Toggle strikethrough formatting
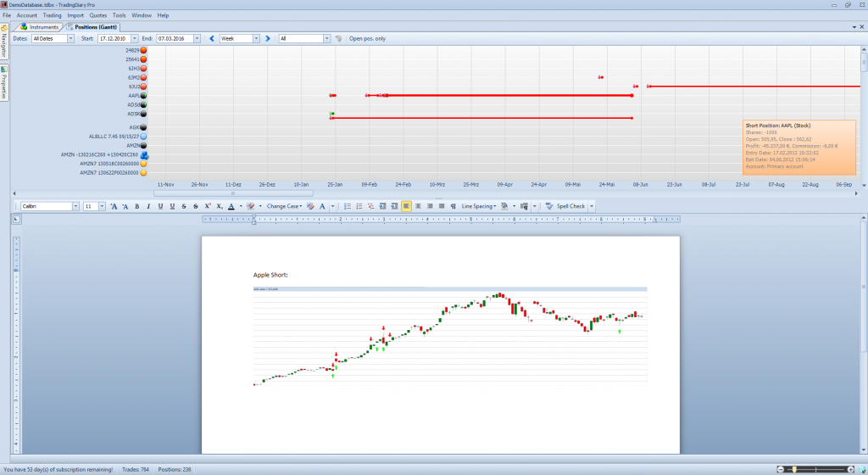Viewport: 868px width, 475px height. tap(184, 206)
